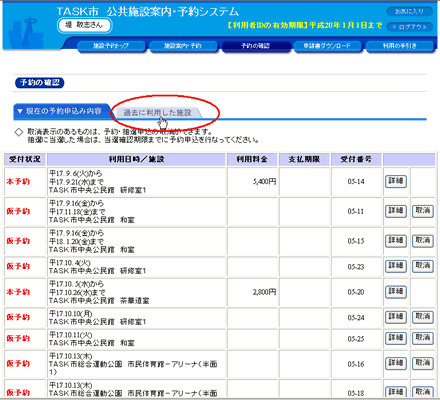Click the ログアウト button
Image resolution: width=440 pixels, height=400 pixels.
tap(409, 27)
